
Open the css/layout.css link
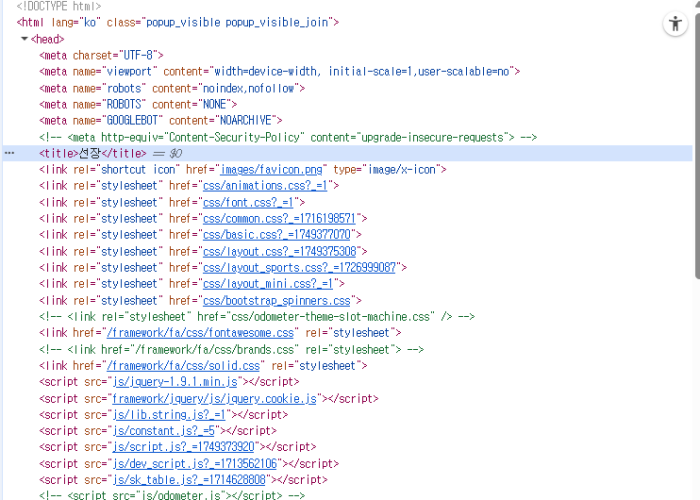(279, 252)
